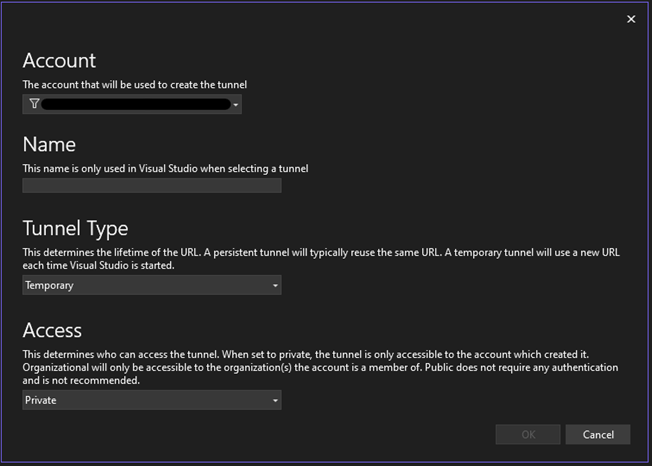Focus the tunnel Name text box

click(x=152, y=185)
